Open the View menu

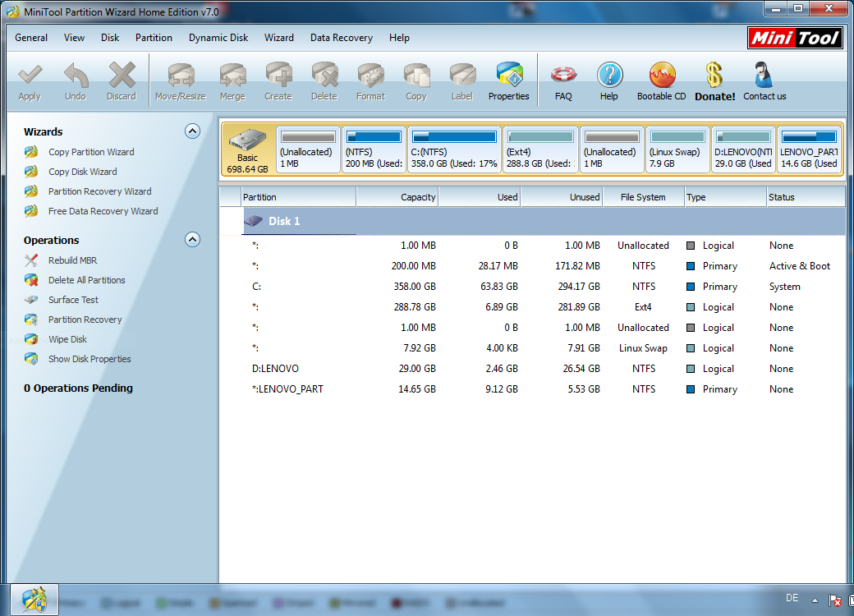74,38
